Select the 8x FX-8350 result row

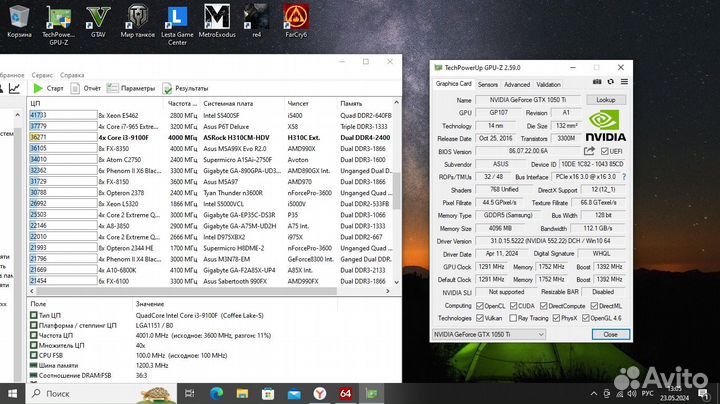click(211, 148)
